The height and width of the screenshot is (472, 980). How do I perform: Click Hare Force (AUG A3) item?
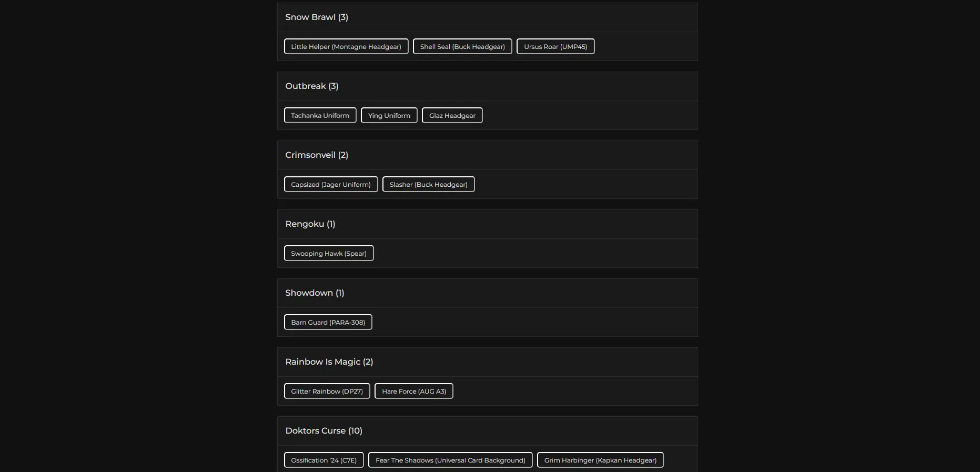[413, 391]
